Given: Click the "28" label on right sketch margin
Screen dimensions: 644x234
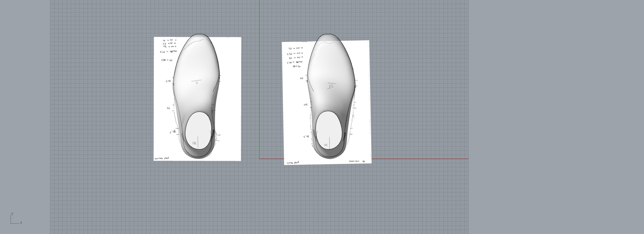Looking at the screenshot, I should click(x=301, y=78).
